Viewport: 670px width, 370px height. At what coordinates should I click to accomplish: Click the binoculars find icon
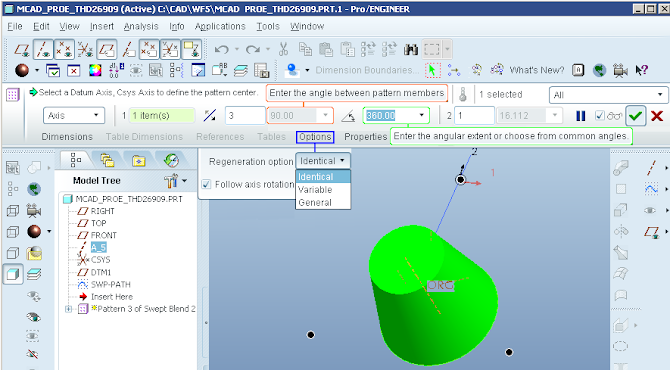pos(411,50)
